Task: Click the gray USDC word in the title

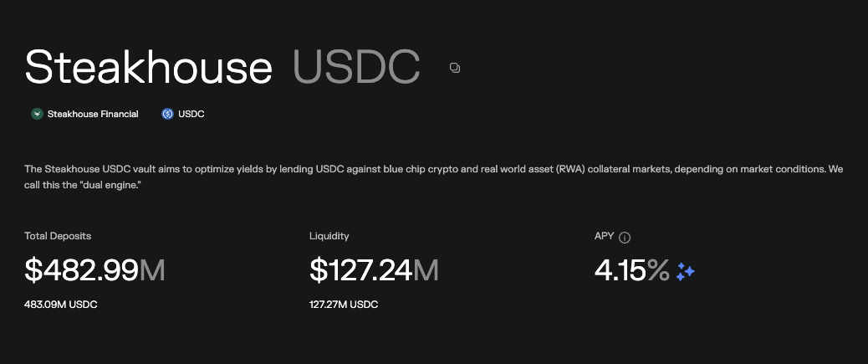Action: pos(356,68)
